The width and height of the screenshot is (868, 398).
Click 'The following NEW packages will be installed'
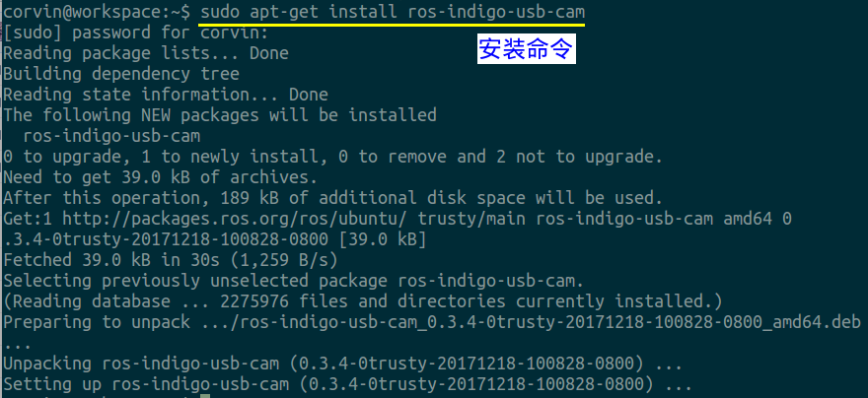click(220, 115)
